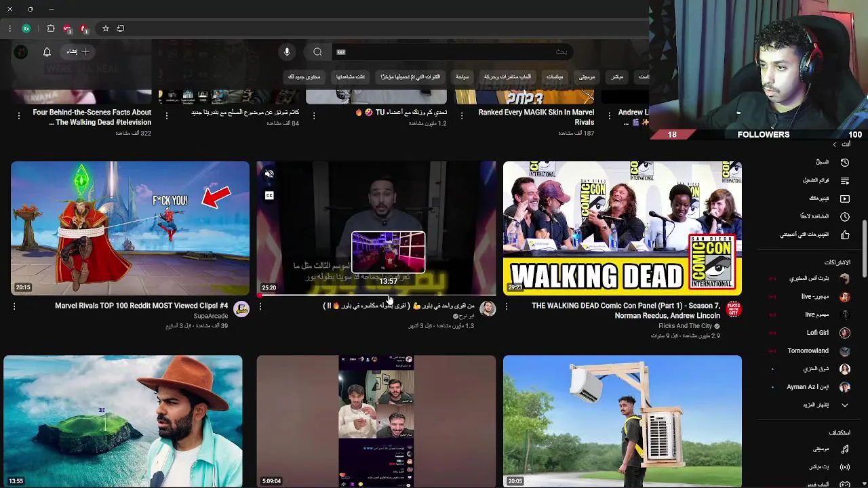
Task: Open THE WALKING DEAD Comic Con Panel title
Action: tap(626, 310)
